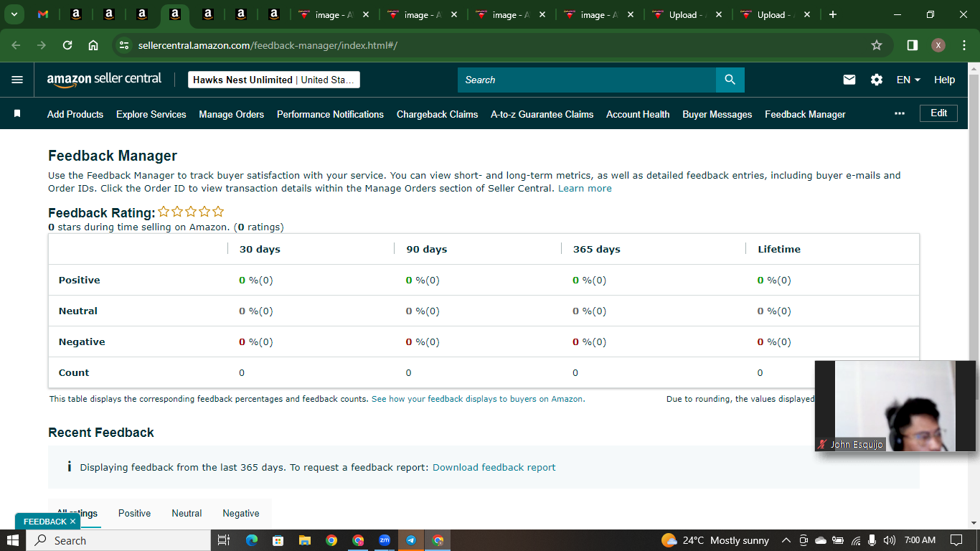
Task: Click the Edit button
Action: (938, 113)
